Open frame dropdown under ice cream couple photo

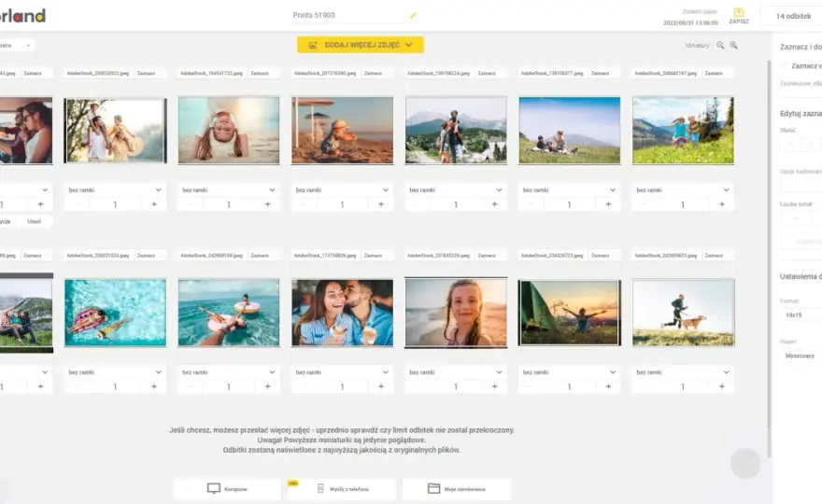coord(342,372)
